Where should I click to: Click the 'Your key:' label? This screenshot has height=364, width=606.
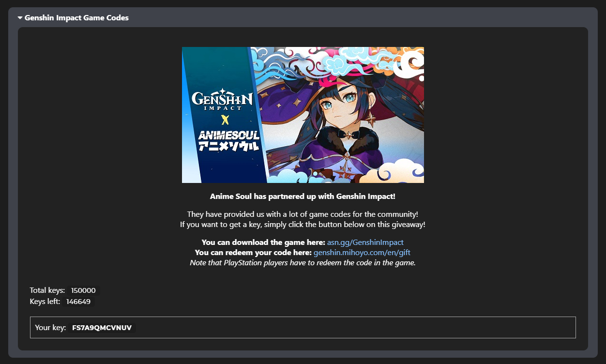point(50,328)
